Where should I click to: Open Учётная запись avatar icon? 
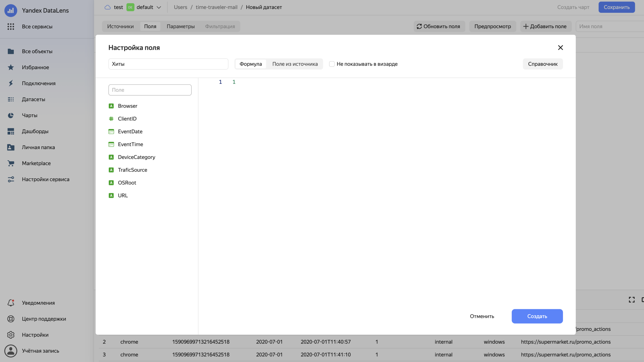[x=11, y=351]
